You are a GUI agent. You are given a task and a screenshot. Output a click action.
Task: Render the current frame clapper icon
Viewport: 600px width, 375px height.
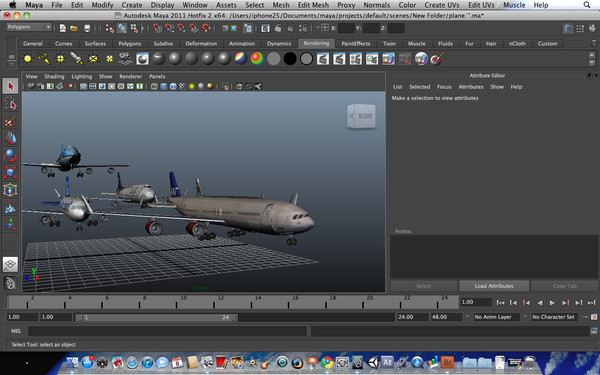278,28
